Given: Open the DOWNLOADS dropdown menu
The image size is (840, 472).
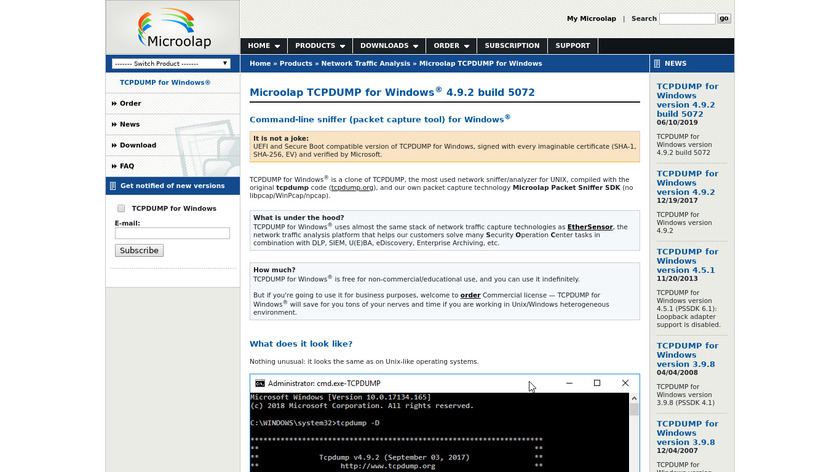Looking at the screenshot, I should click(x=389, y=46).
